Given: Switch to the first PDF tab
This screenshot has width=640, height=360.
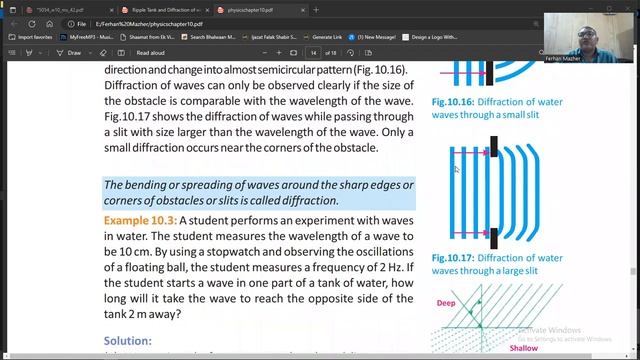Looking at the screenshot, I should point(69,10).
